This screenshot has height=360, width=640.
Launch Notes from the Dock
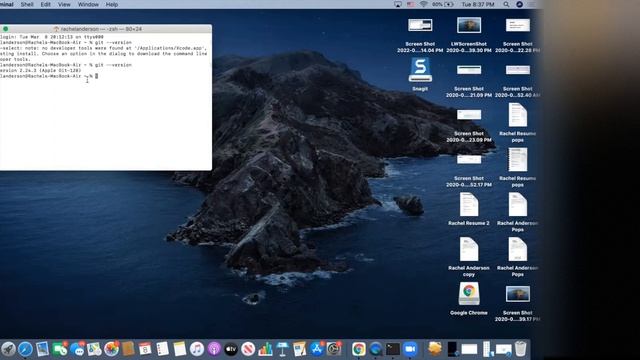point(180,349)
